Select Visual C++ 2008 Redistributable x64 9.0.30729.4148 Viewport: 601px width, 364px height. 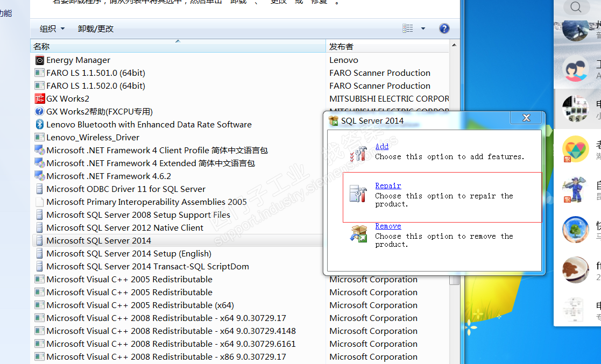(x=171, y=331)
